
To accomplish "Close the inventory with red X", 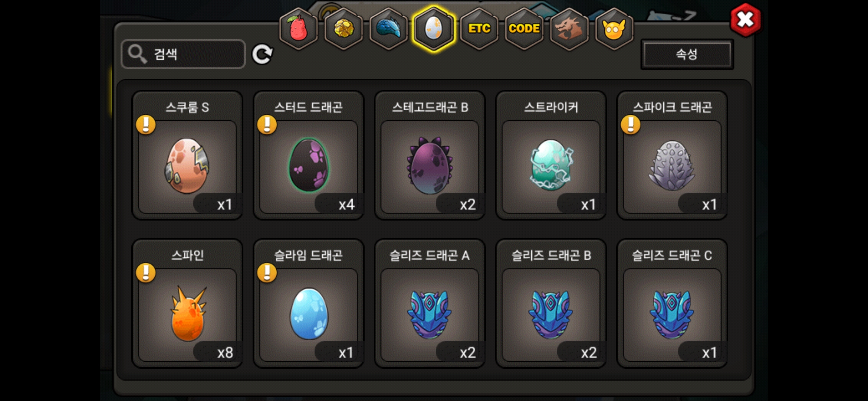I will tap(745, 20).
